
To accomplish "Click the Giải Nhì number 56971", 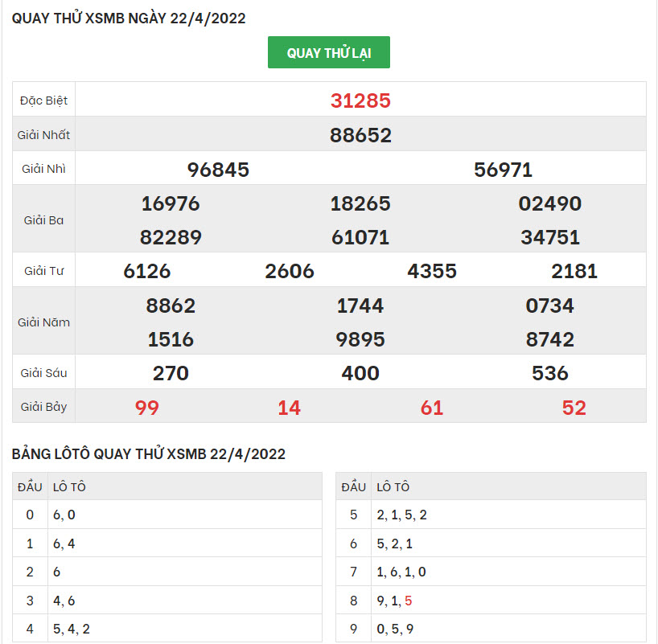I will (504, 170).
